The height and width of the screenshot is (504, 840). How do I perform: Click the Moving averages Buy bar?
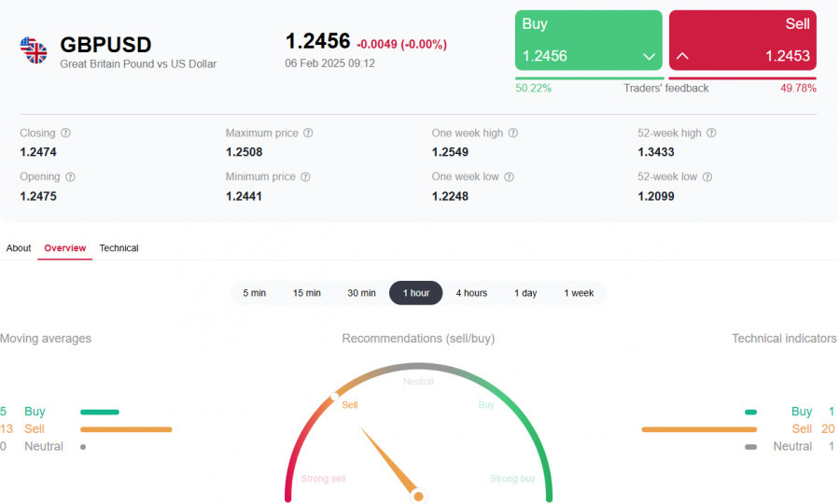tap(100, 412)
